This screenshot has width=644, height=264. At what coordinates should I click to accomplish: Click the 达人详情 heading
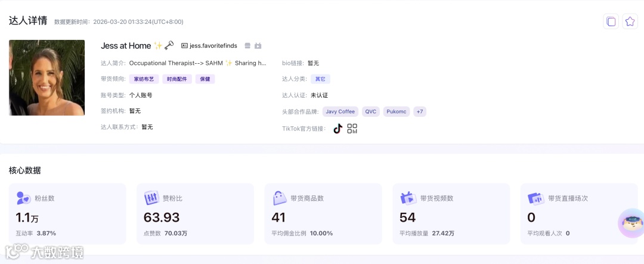point(28,21)
